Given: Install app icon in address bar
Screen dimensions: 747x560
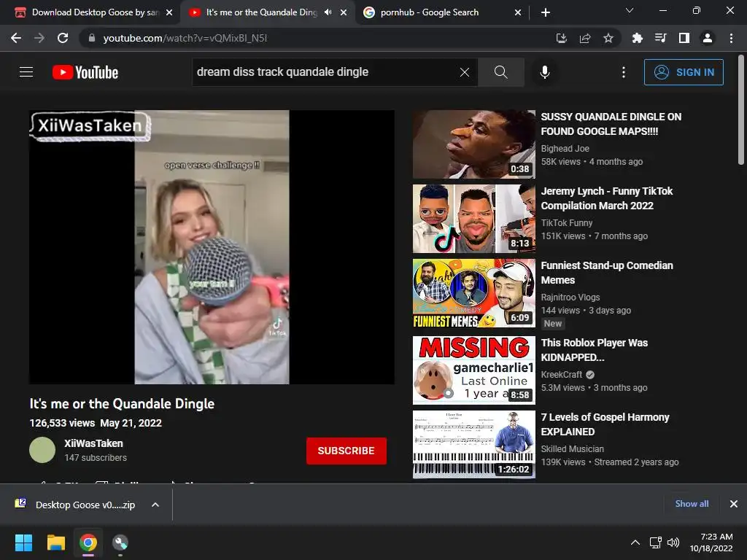Looking at the screenshot, I should (561, 38).
